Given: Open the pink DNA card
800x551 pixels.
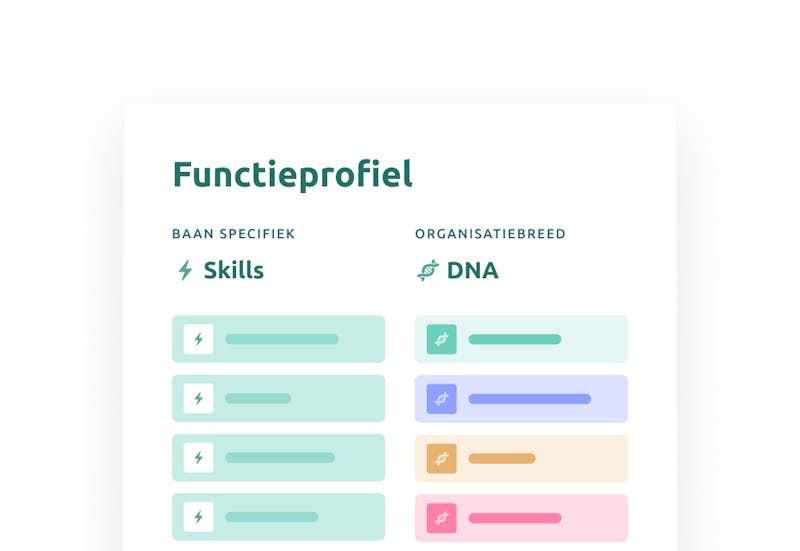Looking at the screenshot, I should click(x=521, y=518).
